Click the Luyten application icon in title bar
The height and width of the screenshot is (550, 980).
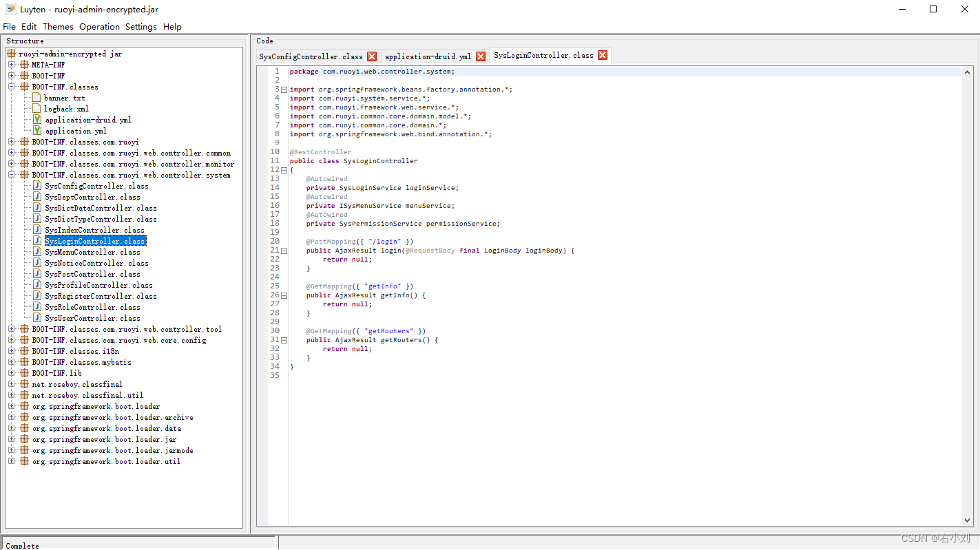pos(10,9)
